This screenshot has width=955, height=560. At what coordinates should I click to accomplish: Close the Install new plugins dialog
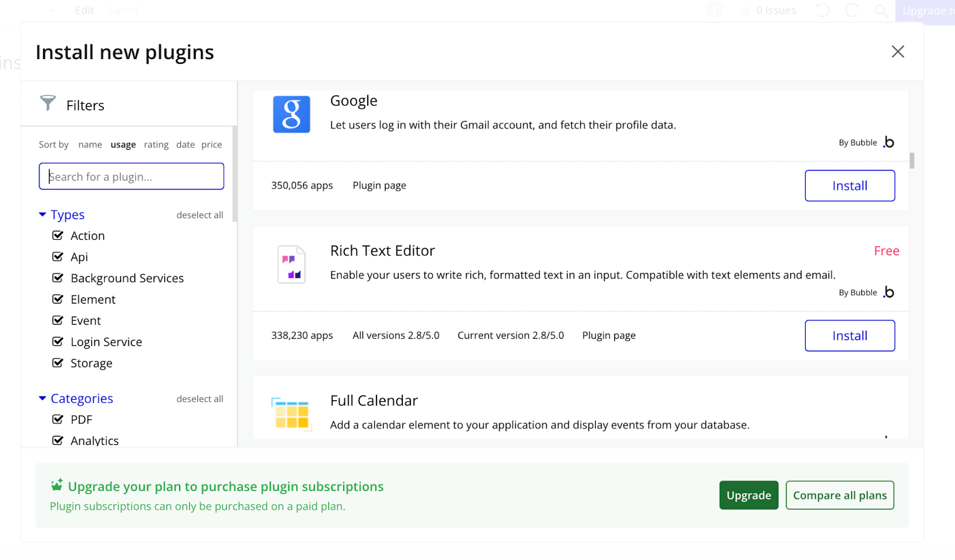(x=898, y=52)
